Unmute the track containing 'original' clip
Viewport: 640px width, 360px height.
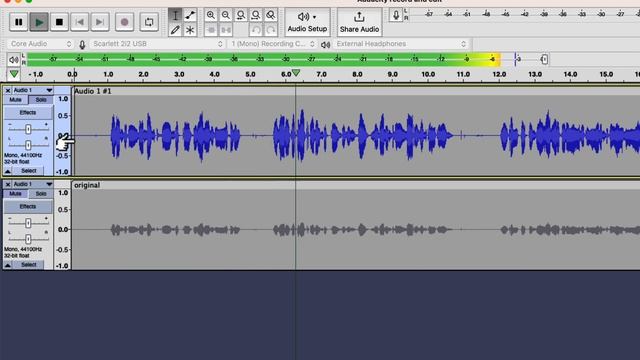(x=16, y=194)
